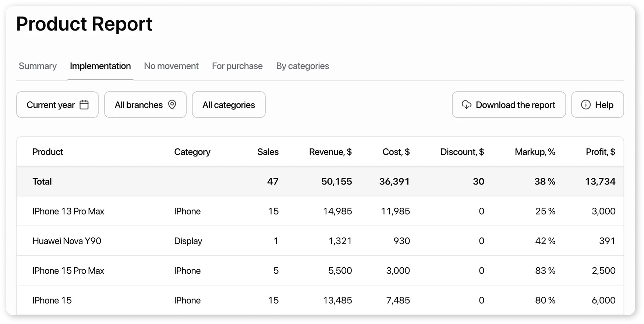Click the Sales column header
The height and width of the screenshot is (324, 644).
(x=268, y=152)
